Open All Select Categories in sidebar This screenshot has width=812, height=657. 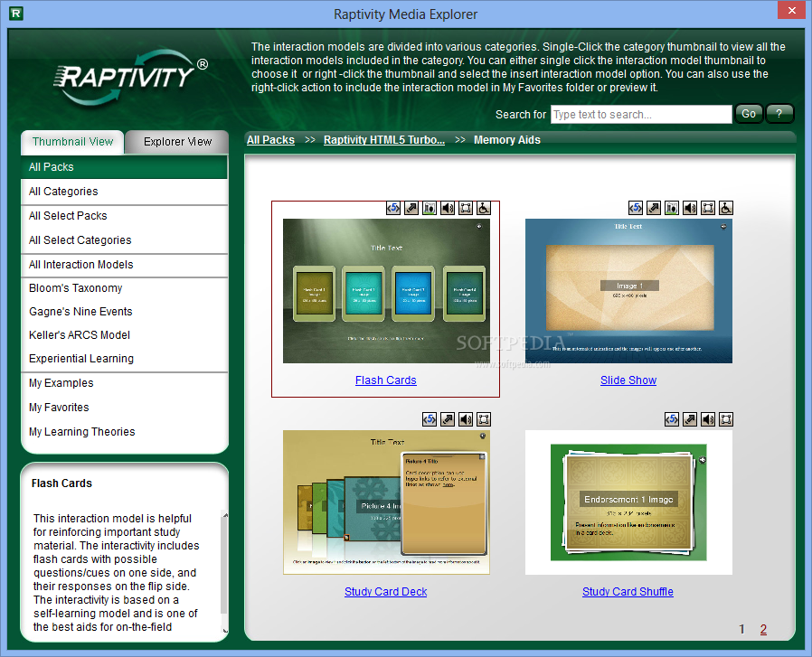[124, 240]
